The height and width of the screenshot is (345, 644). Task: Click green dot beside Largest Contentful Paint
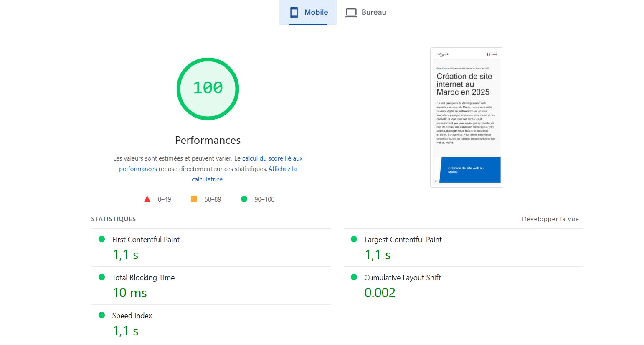point(354,239)
